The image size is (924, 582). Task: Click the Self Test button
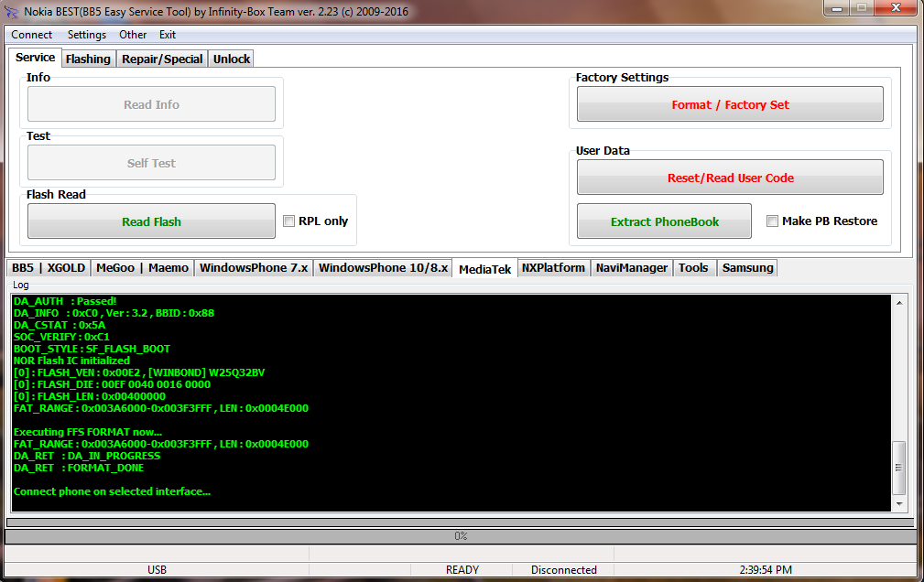[x=151, y=163]
